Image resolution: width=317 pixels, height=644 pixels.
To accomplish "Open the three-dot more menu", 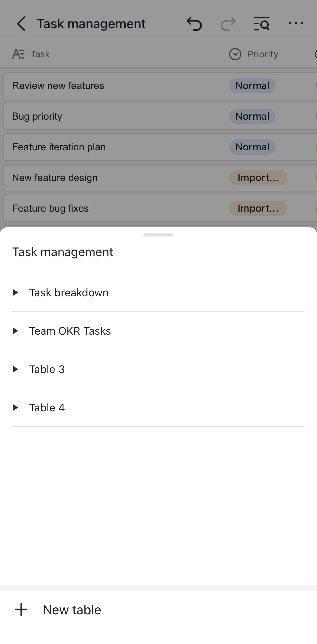I will click(296, 23).
